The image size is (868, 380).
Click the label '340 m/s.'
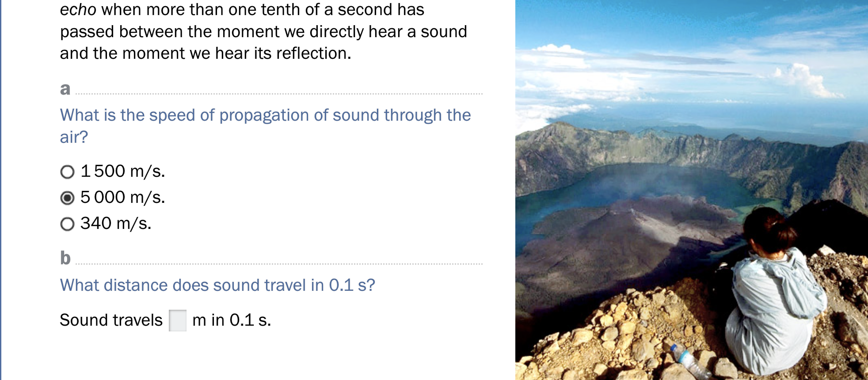tap(115, 224)
